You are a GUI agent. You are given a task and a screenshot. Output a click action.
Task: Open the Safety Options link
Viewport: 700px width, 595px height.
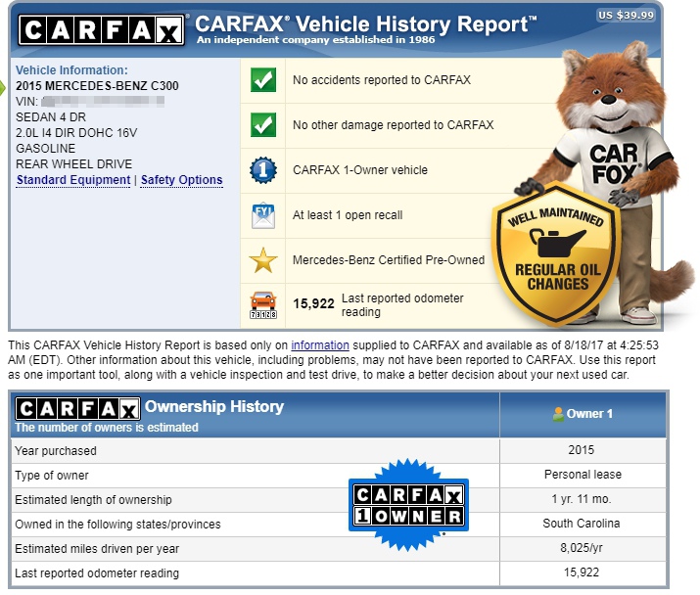pos(182,180)
